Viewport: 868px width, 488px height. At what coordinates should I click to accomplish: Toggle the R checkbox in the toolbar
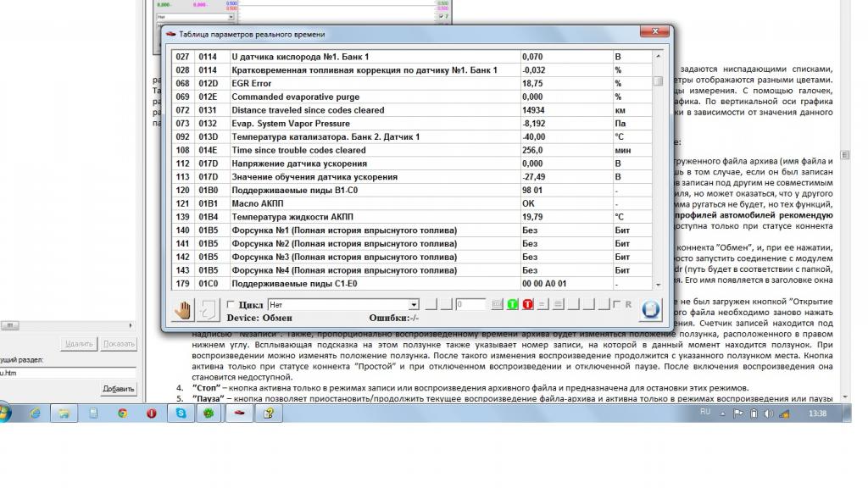[x=617, y=304]
